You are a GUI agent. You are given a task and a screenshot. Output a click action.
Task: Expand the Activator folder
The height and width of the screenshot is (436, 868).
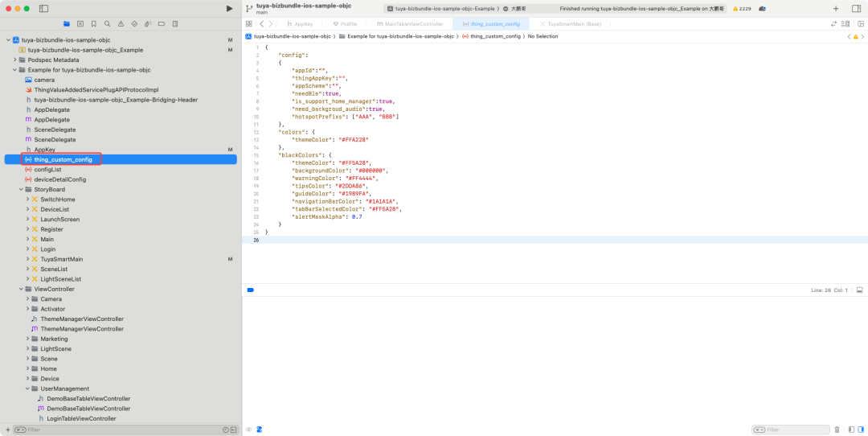[27, 309]
